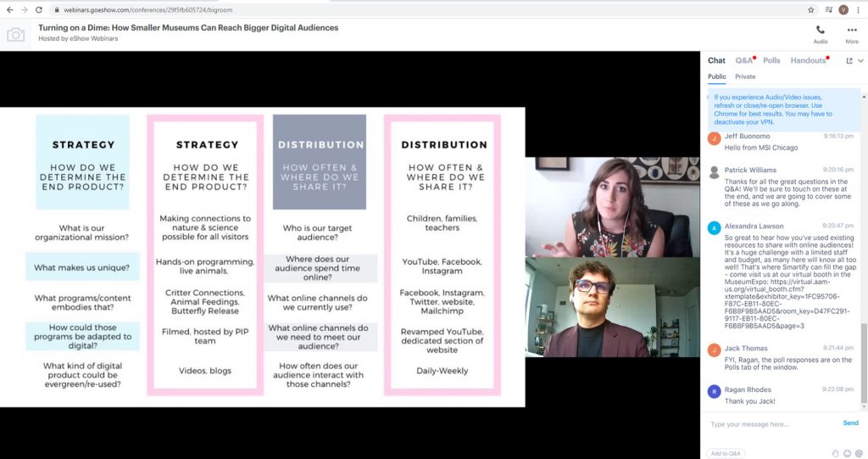The width and height of the screenshot is (868, 459).
Task: Pop out the chat panel
Action: tap(849, 61)
